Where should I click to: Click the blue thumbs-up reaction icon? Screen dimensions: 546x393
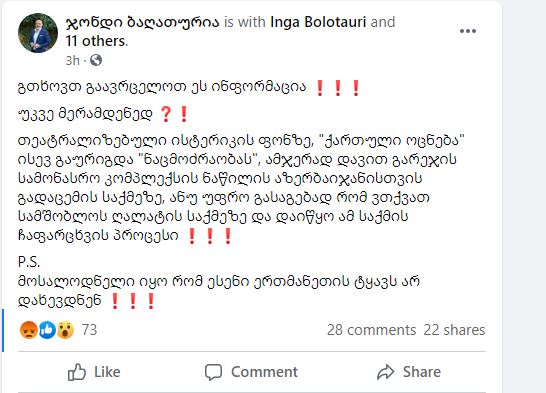click(47, 330)
